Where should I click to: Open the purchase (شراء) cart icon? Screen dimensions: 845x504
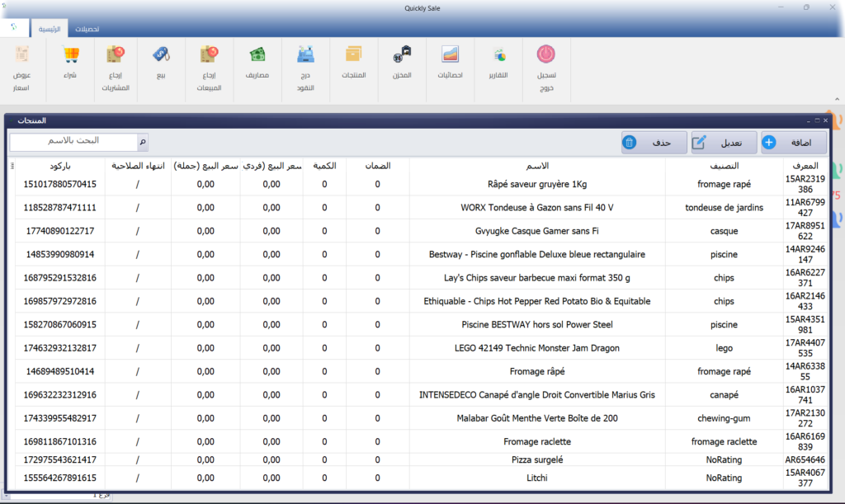70,55
